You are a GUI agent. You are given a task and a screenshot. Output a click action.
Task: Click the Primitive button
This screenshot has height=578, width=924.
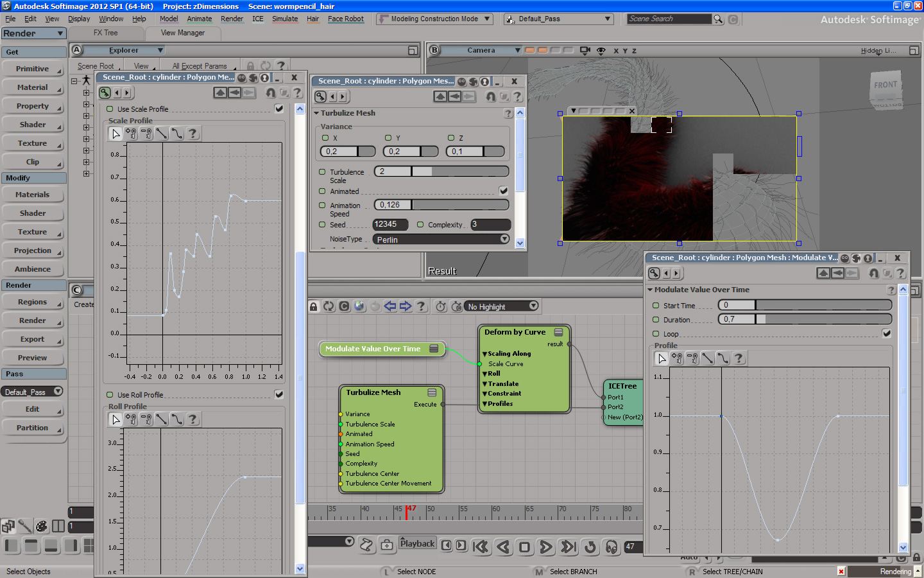[32, 69]
